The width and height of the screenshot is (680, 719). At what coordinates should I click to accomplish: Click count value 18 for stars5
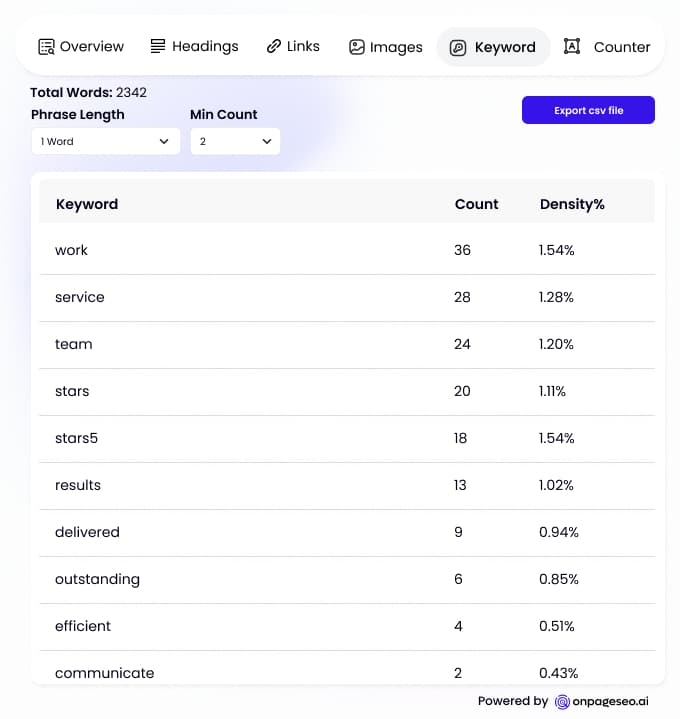pos(460,438)
